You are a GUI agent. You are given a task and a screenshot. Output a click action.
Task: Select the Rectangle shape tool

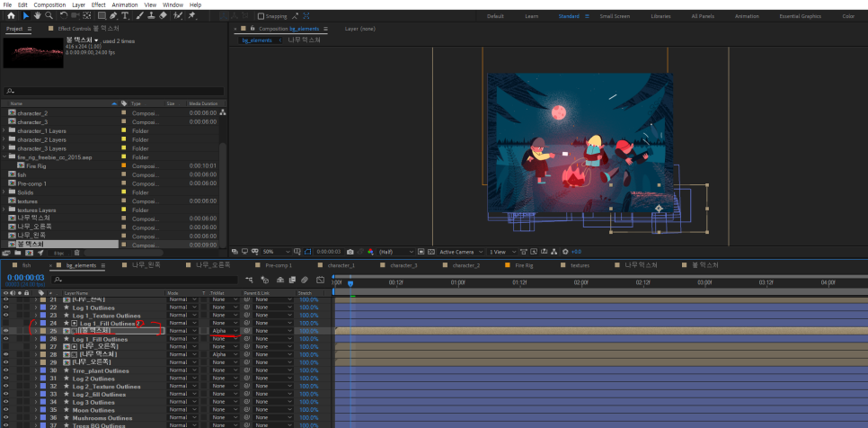(x=102, y=16)
